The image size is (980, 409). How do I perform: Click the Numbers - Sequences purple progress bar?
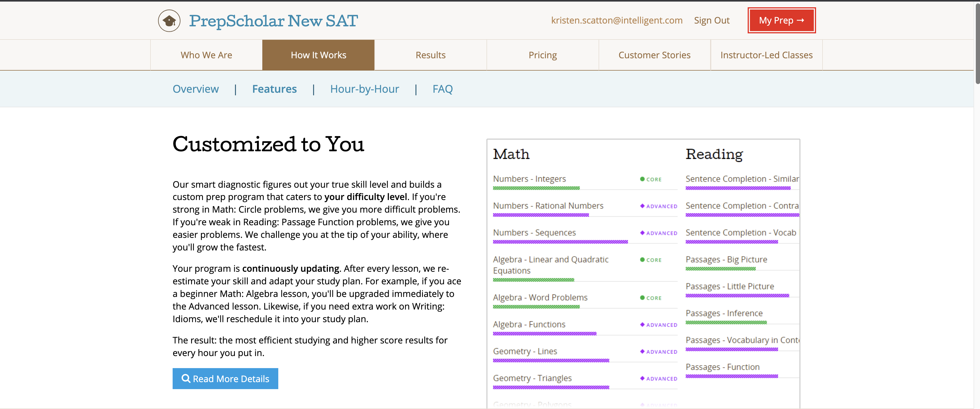[x=560, y=242]
